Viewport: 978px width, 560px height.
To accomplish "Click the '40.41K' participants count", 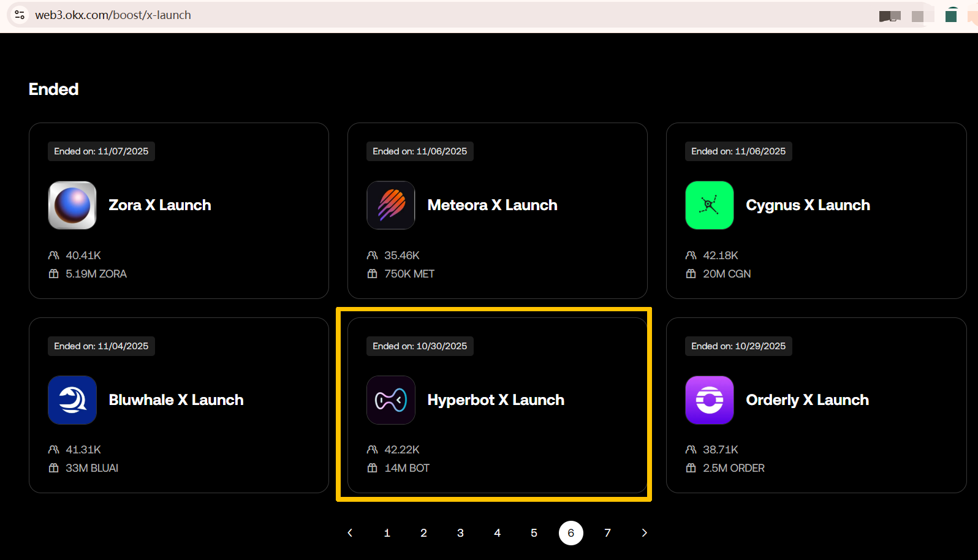I will (x=83, y=255).
